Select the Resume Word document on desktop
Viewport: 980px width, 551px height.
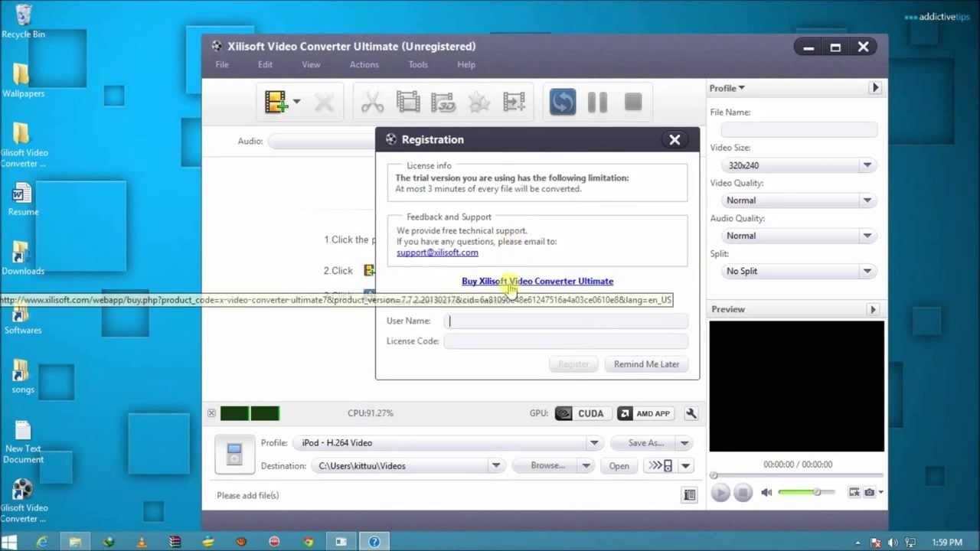[23, 200]
